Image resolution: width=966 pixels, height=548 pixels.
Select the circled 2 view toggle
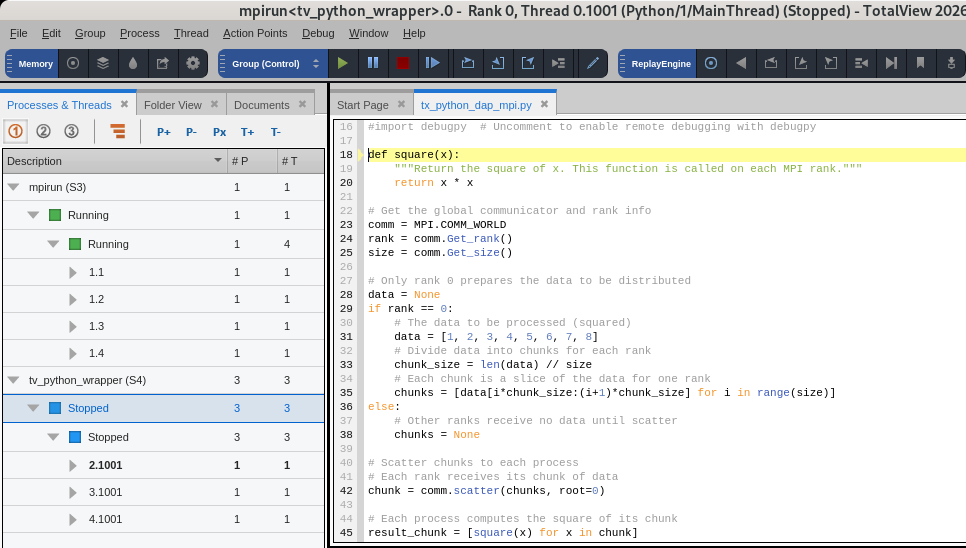click(43, 131)
